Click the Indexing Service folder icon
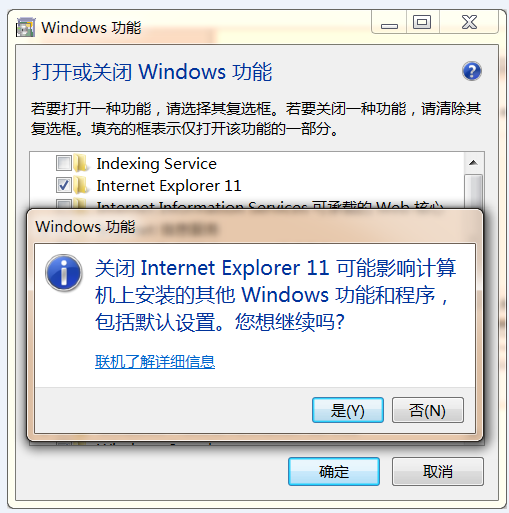The width and height of the screenshot is (509, 513). [81, 163]
